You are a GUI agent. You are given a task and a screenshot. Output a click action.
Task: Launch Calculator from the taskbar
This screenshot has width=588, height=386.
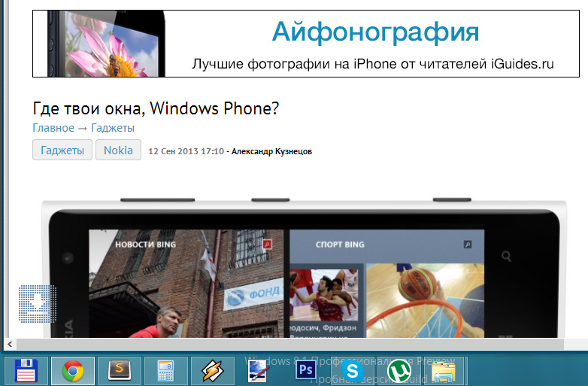165,371
